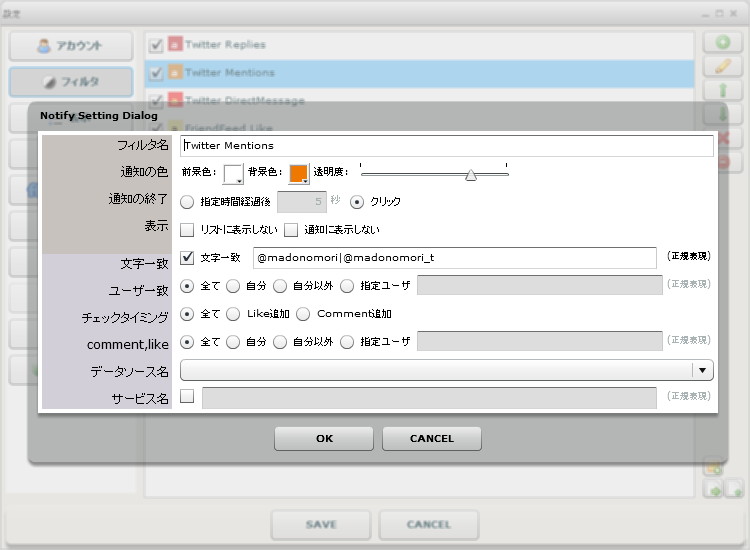Select the Comment追加 radio button
750x550 pixels.
(x=303, y=314)
